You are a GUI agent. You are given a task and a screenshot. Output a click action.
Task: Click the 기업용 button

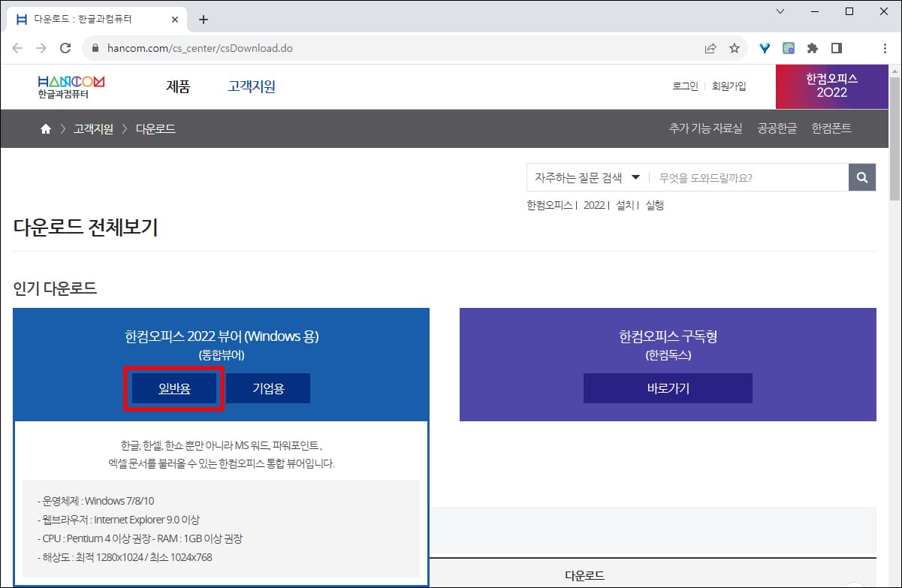pyautogui.click(x=268, y=388)
